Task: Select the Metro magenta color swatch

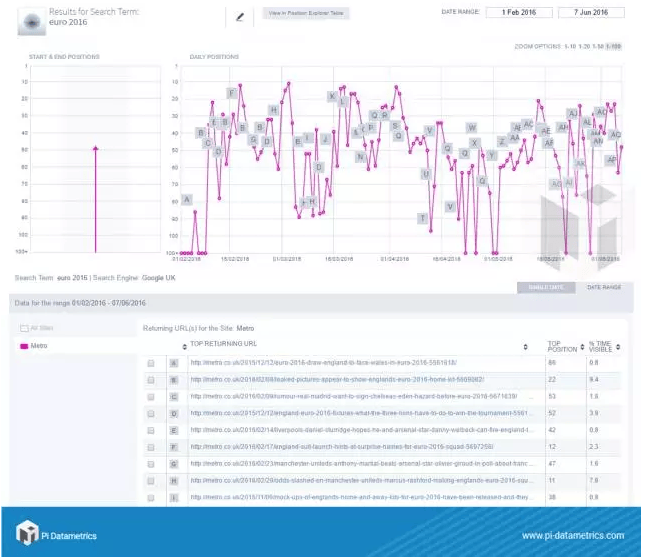Action: coord(25,346)
